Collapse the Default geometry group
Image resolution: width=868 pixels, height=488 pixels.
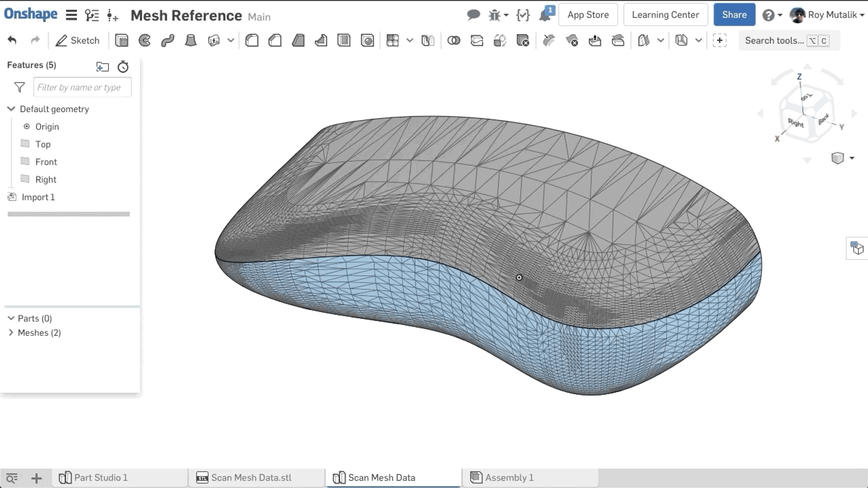(x=11, y=109)
